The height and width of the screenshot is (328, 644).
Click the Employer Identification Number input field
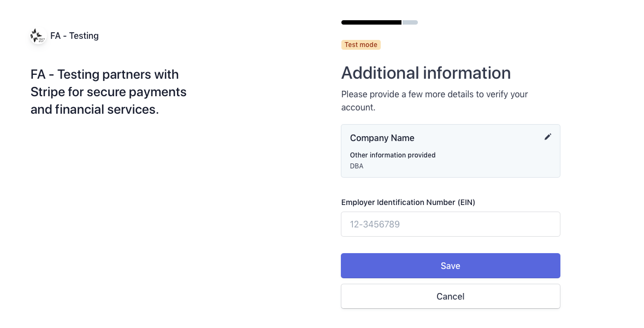451,224
